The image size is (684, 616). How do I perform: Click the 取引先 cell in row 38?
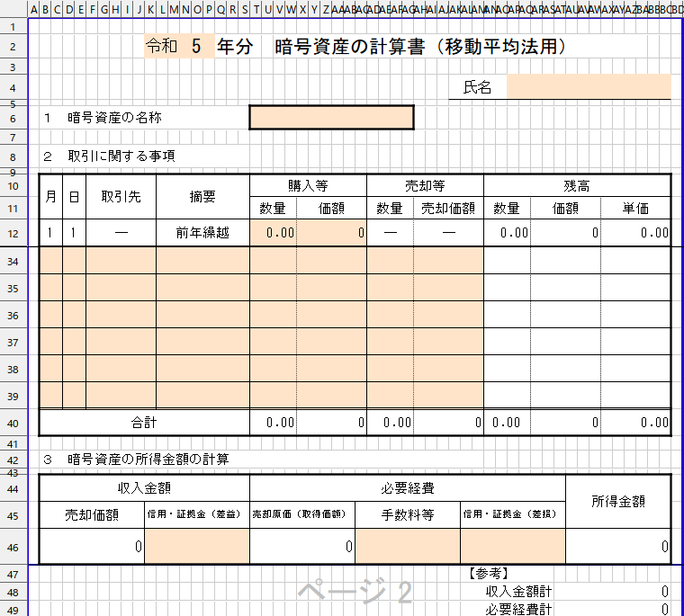tap(121, 369)
